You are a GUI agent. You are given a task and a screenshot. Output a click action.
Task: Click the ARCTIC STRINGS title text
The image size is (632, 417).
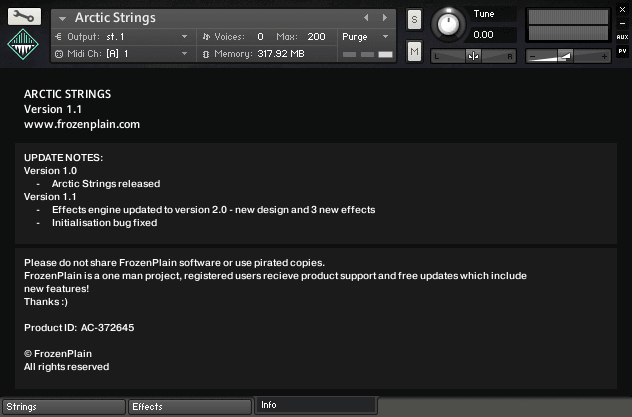point(67,94)
